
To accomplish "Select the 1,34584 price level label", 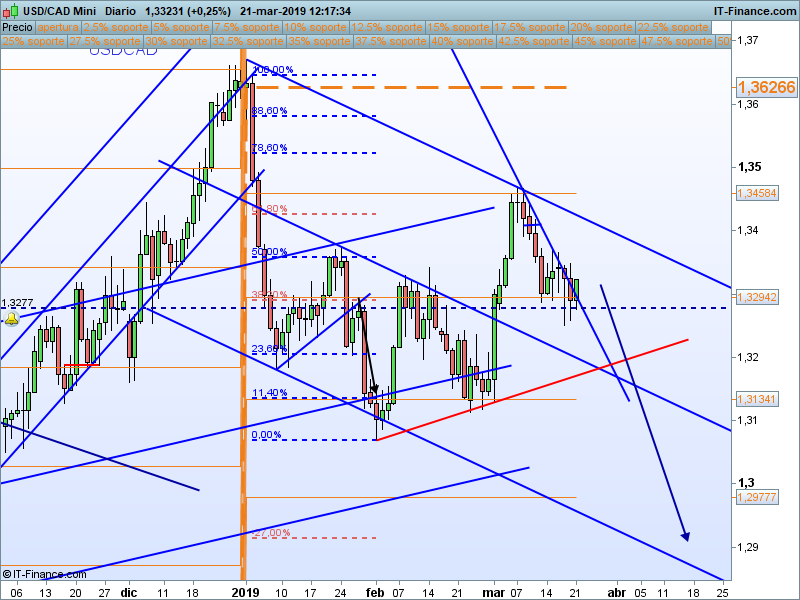I will (757, 193).
